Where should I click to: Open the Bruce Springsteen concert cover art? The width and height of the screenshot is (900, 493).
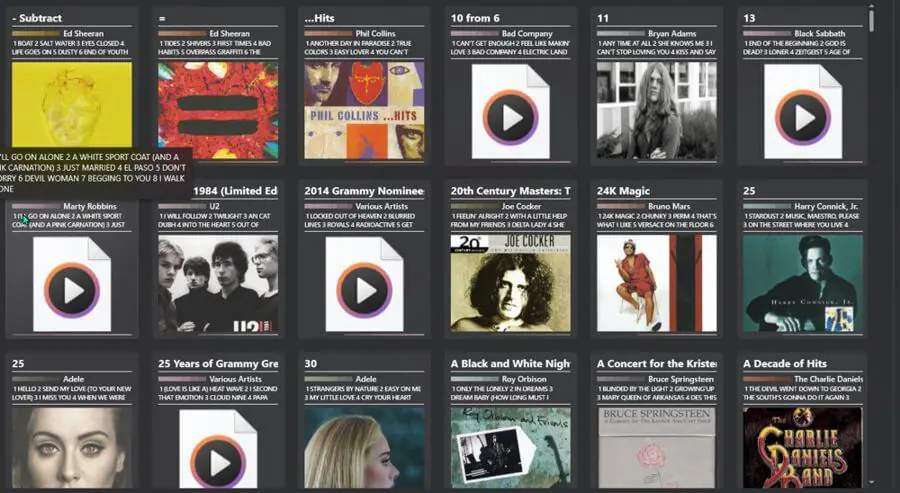point(657,448)
